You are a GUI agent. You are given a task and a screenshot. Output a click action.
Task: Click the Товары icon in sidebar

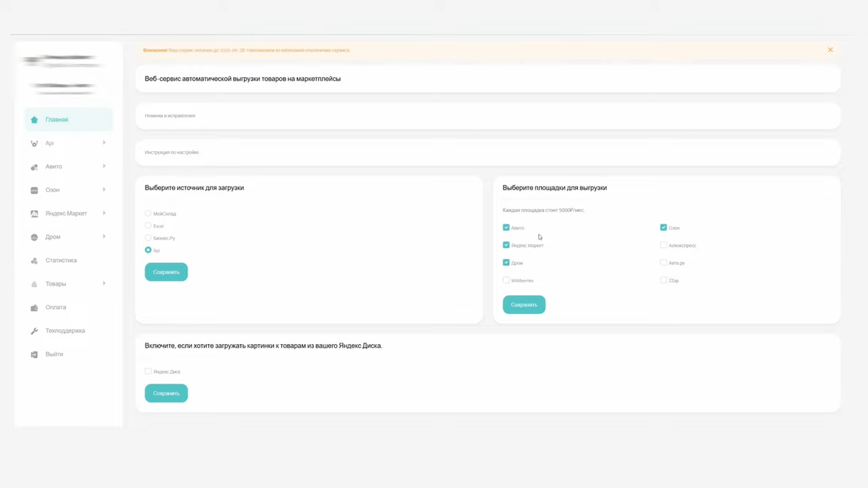point(34,284)
